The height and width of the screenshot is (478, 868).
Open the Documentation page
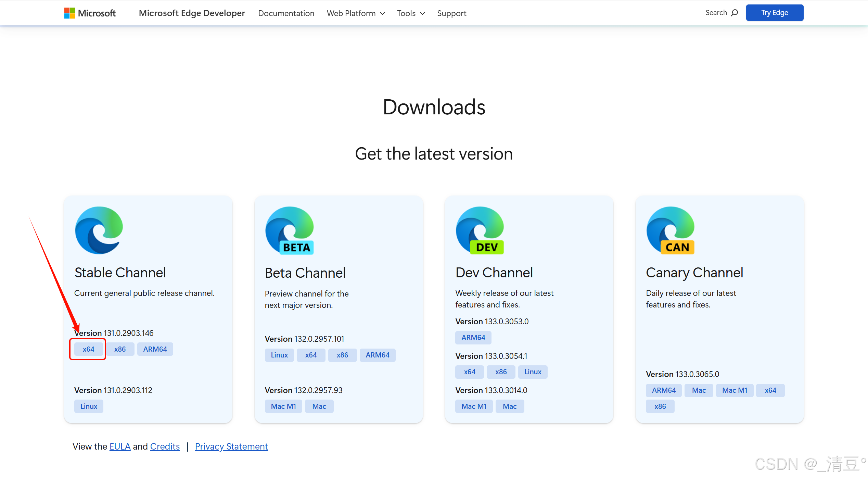click(x=286, y=13)
